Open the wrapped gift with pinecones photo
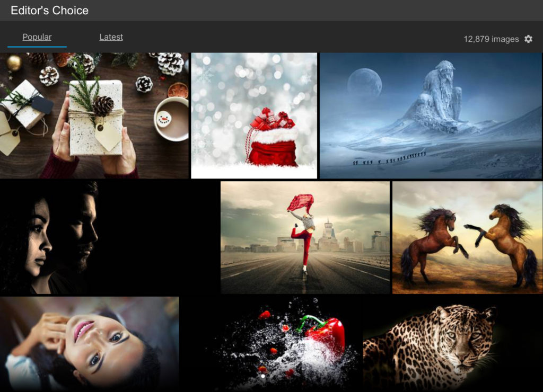The width and height of the screenshot is (543, 392). point(94,115)
